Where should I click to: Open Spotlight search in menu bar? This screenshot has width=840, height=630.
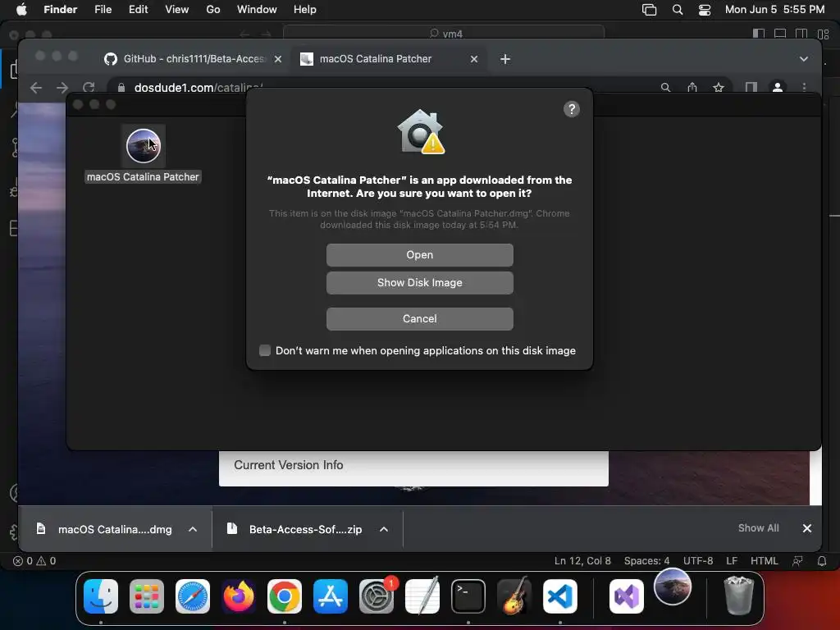point(677,10)
